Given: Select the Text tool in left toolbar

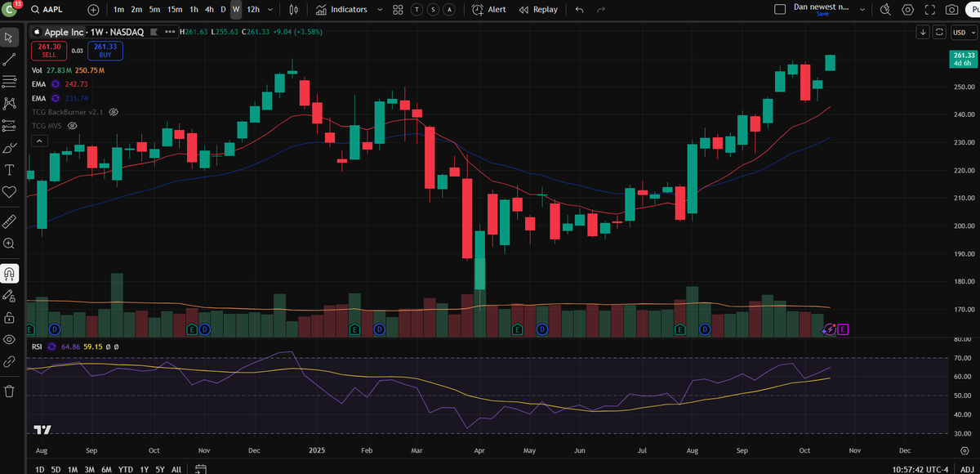Looking at the screenshot, I should (10, 170).
